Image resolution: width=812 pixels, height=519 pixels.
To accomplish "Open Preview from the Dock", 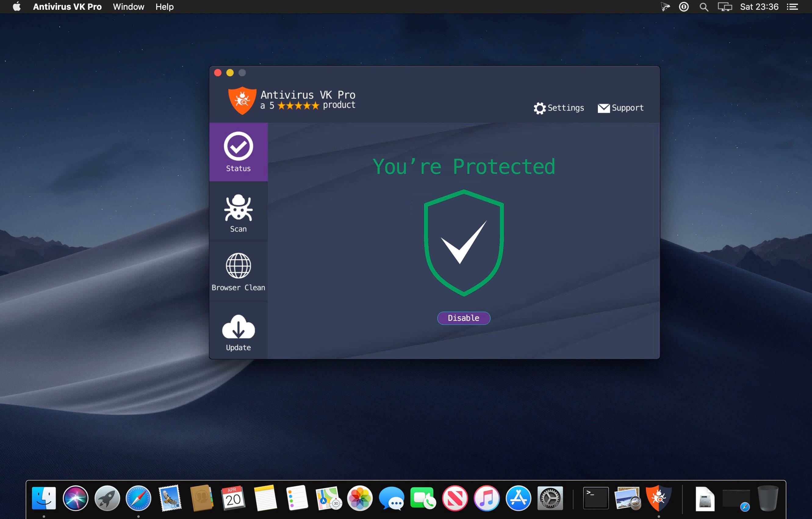I will [x=627, y=498].
